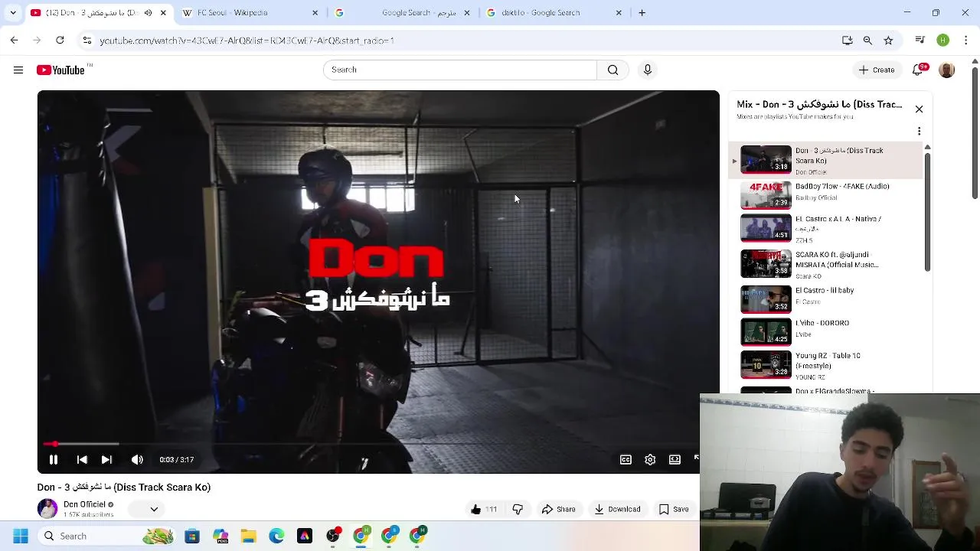980x551 pixels.
Task: Open video player settings gear
Action: coord(650,460)
